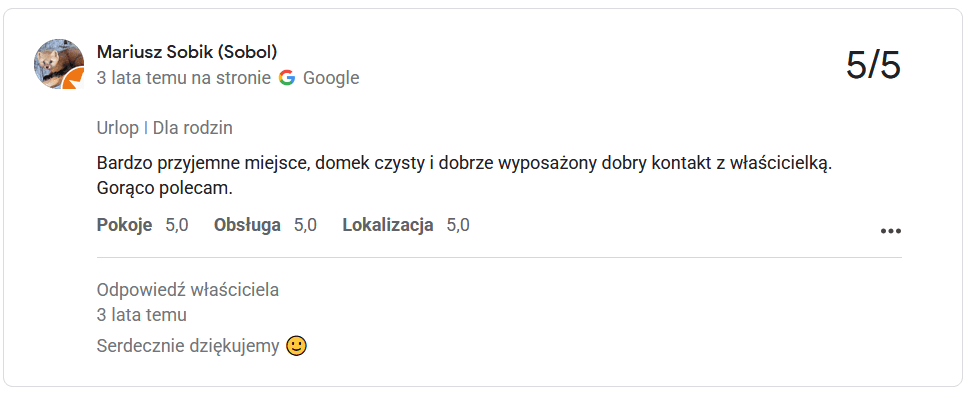
Task: Click the Pokoje 5,0 rating
Action: pos(143,225)
